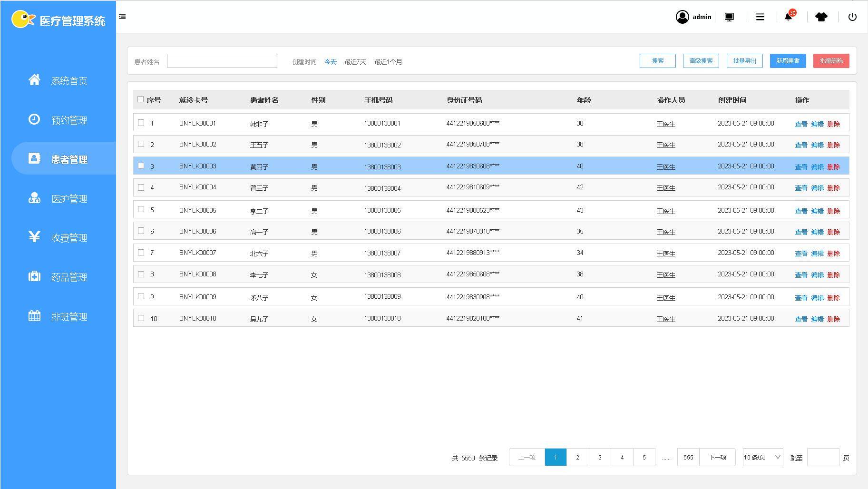Click the admin user avatar icon
Screen dimensions: 868x489
(x=682, y=17)
